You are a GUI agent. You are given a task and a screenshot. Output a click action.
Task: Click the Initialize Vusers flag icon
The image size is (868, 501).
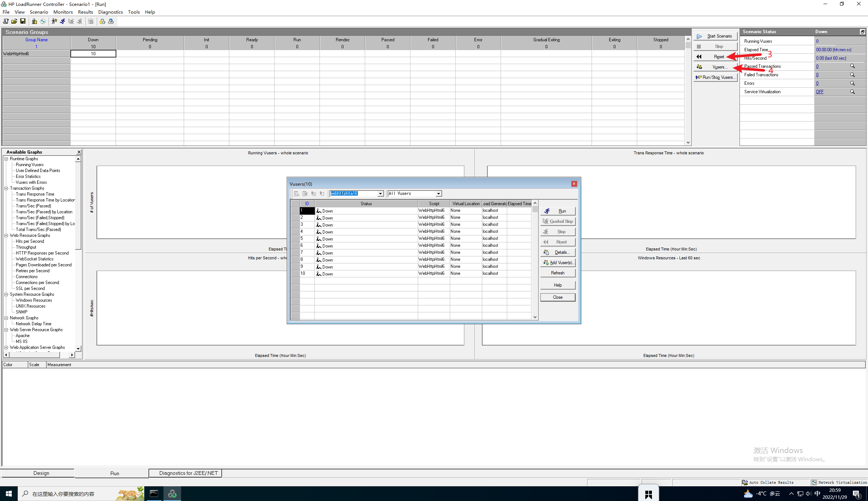54,21
